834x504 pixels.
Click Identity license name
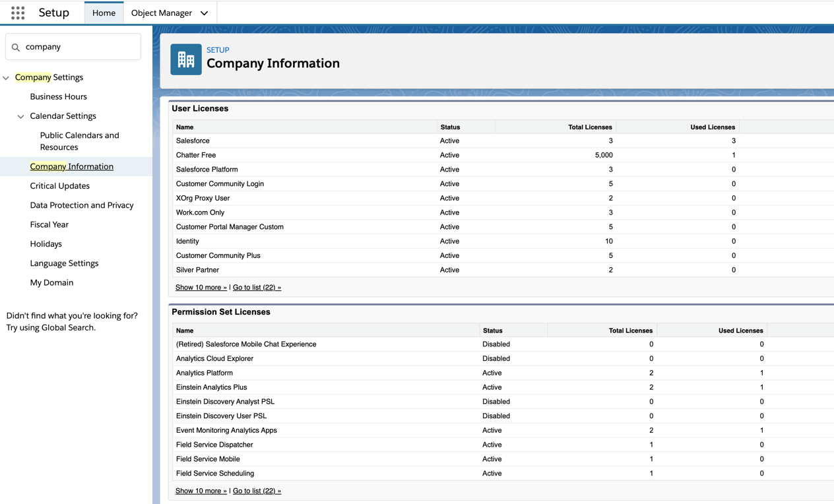coord(187,241)
